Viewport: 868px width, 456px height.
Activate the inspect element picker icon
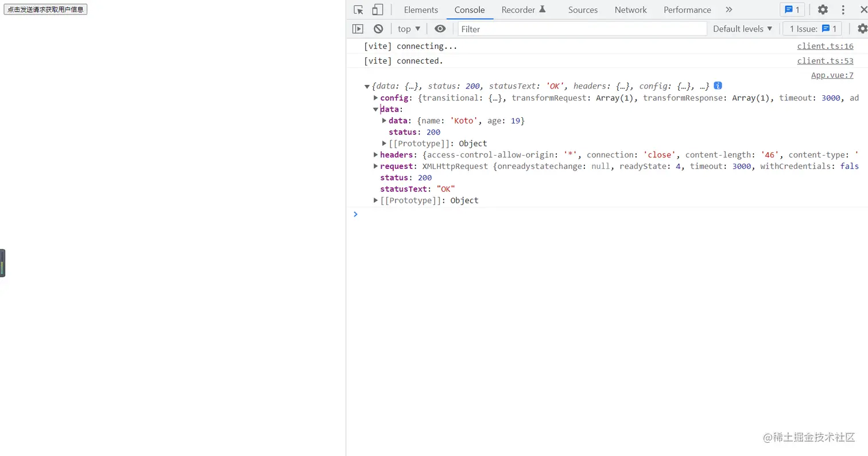pyautogui.click(x=358, y=10)
